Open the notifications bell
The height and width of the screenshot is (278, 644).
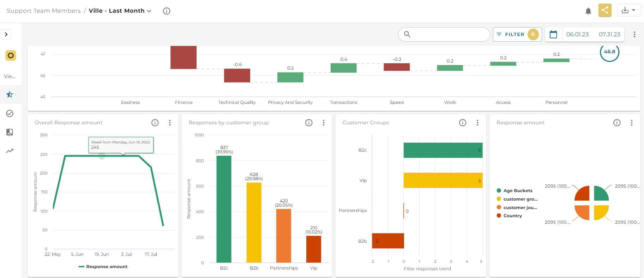[x=588, y=11]
